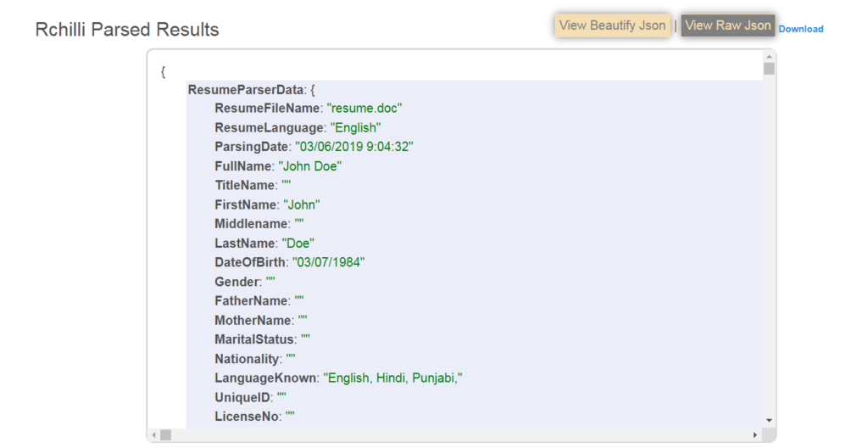Viewport: 868px width, 448px height.
Task: Select the FullName key
Action: (x=243, y=166)
